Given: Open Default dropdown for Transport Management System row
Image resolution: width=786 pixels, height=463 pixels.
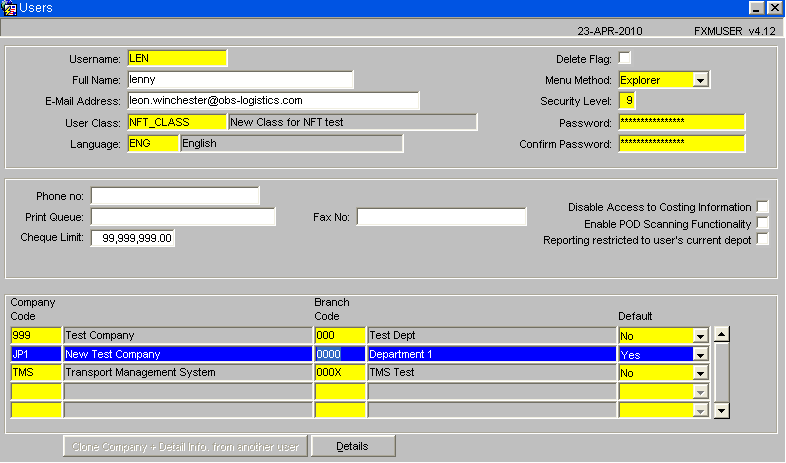Looking at the screenshot, I should 700,373.
